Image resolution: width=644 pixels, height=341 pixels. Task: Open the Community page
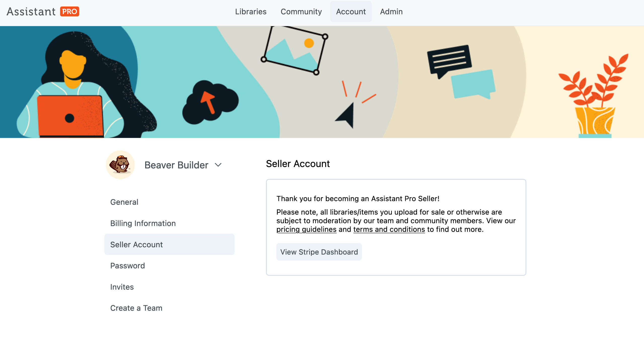pyautogui.click(x=301, y=12)
